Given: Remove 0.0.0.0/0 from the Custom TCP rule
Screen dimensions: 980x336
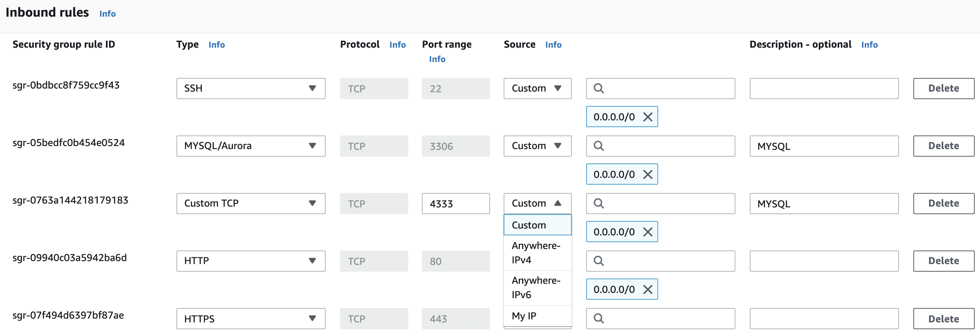Looking at the screenshot, I should [648, 232].
